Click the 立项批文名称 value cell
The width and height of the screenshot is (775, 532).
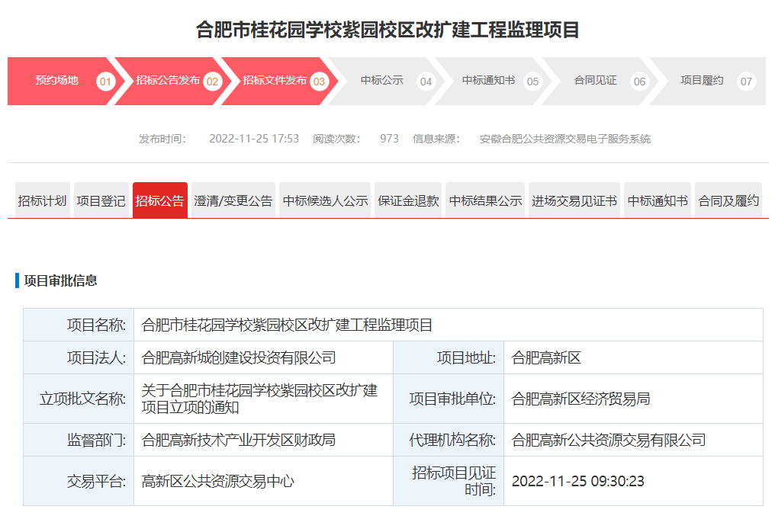click(x=263, y=399)
